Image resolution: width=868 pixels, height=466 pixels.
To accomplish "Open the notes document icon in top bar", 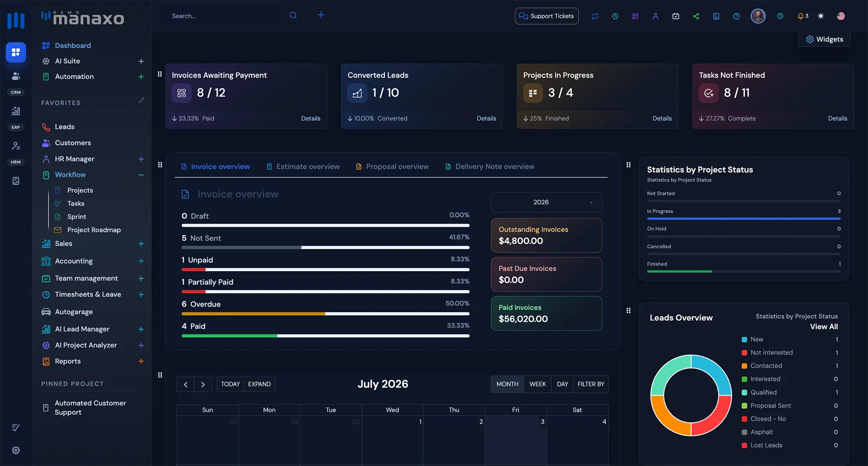I will tap(716, 16).
